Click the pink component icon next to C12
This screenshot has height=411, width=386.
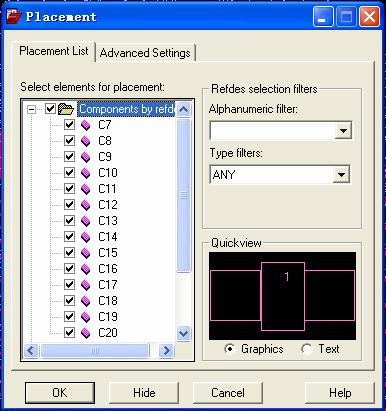[86, 205]
